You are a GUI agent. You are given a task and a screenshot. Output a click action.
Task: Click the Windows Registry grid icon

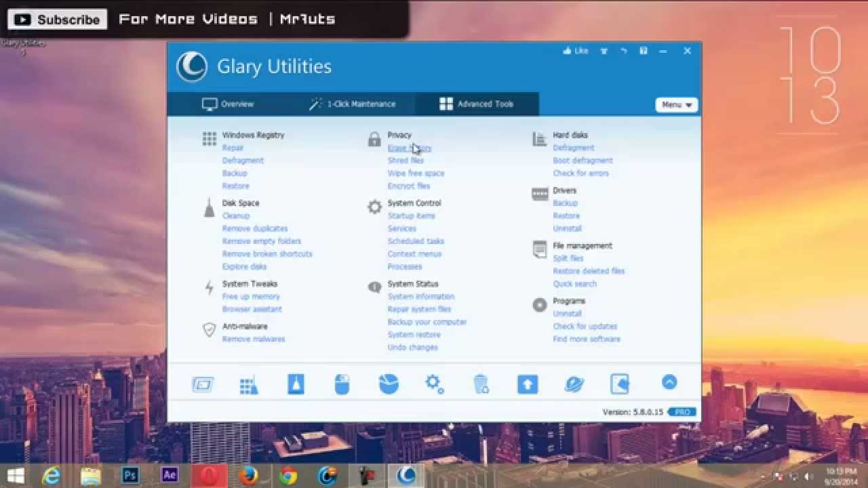(x=209, y=139)
